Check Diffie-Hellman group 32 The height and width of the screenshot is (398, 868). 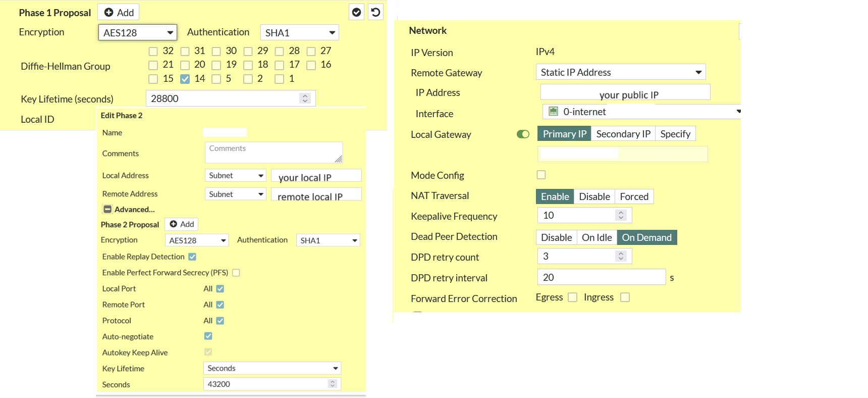click(153, 51)
